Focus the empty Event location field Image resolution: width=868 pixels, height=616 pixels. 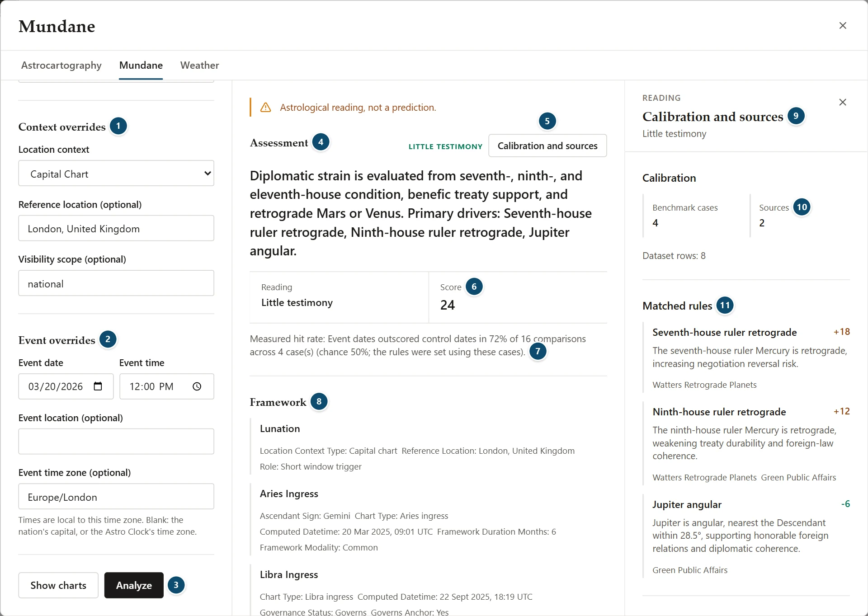click(116, 442)
